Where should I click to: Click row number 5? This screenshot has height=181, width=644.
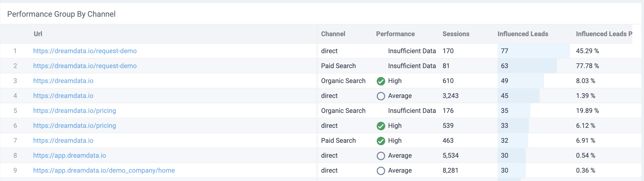point(15,111)
